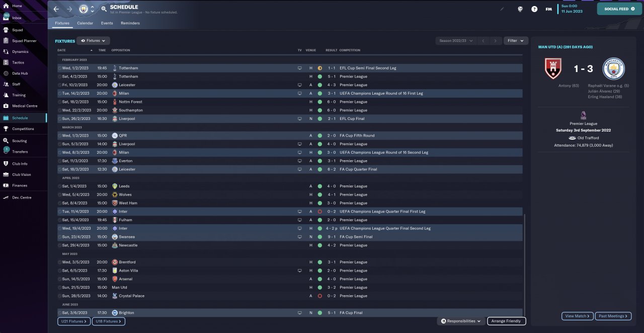
Task: Open the Social Feed button
Action: click(x=619, y=9)
